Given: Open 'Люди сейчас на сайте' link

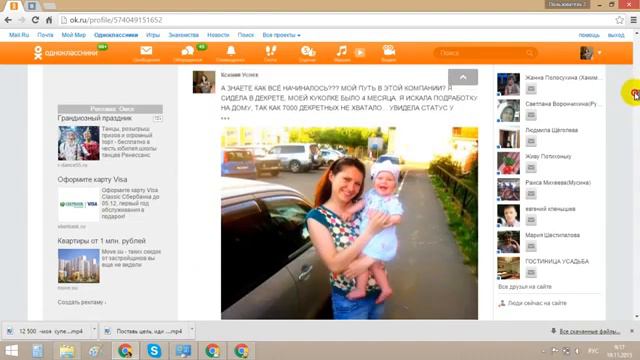Looking at the screenshot, I should (537, 303).
